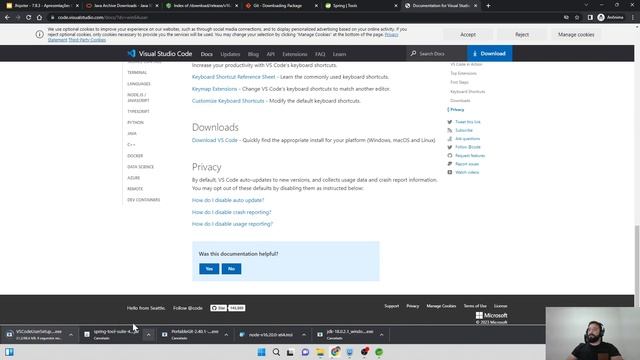This screenshot has height=360, width=640.
Task: Click the browser home icon
Action: coord(39,18)
